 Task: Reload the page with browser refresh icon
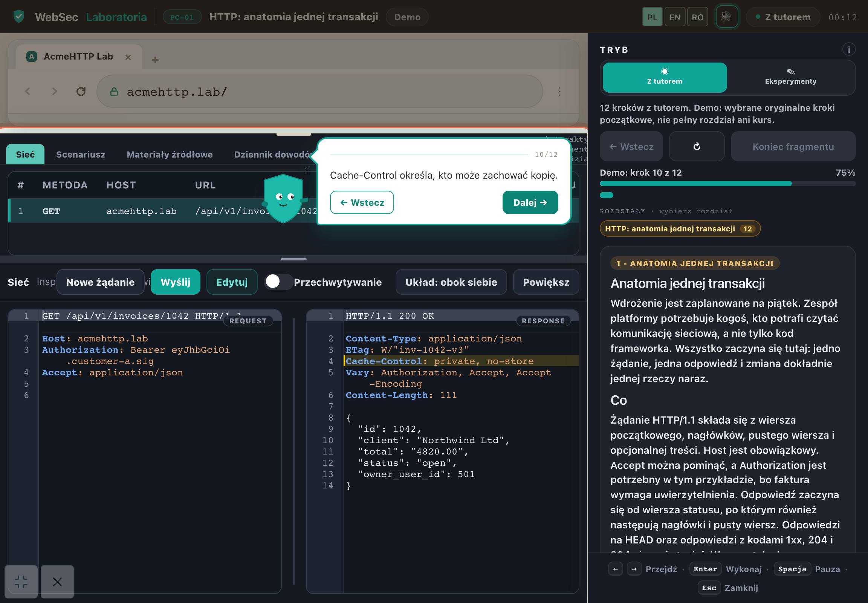click(81, 92)
